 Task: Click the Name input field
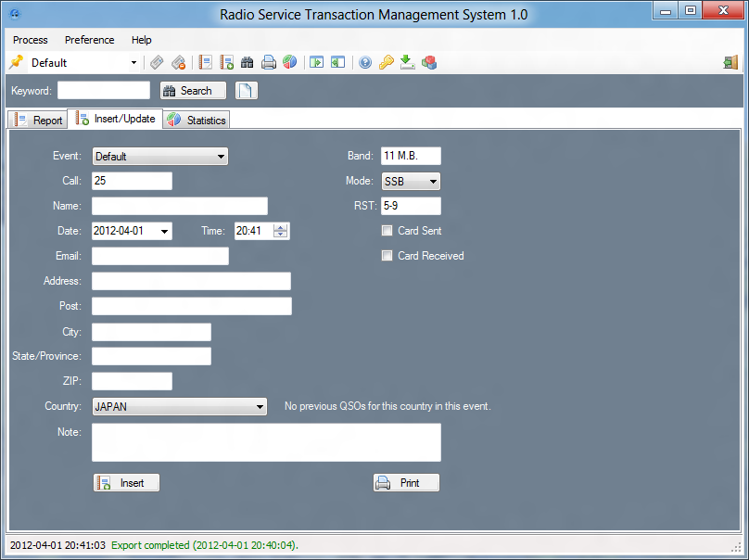click(x=180, y=206)
